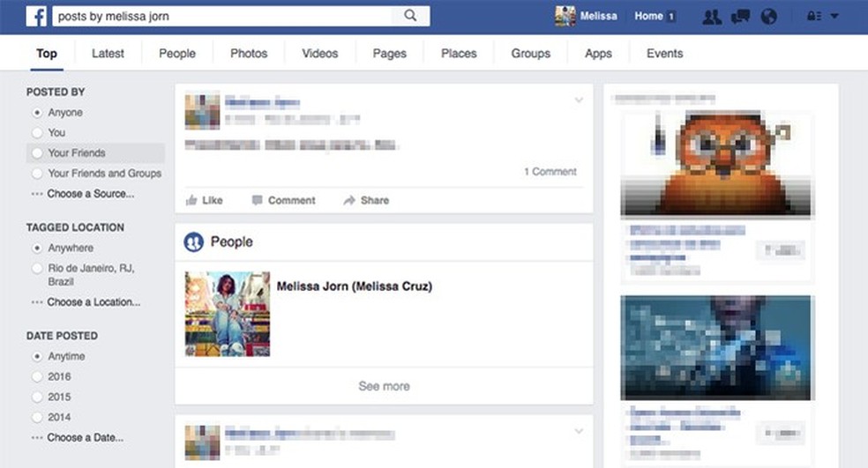The height and width of the screenshot is (468, 868).
Task: Open Notifications globe icon
Action: 769,17
